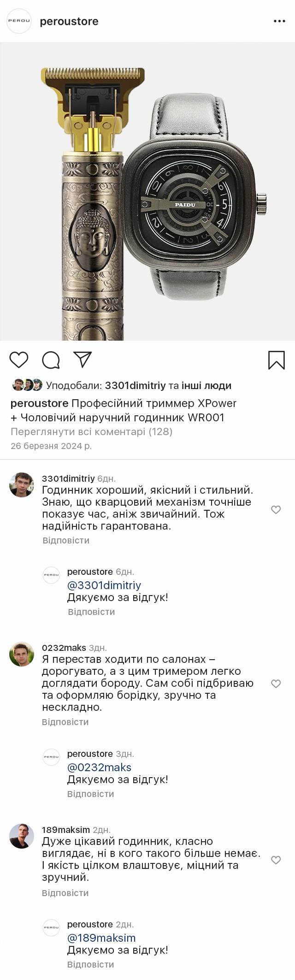This screenshot has width=295, height=980.
Task: Show the list of people who liked
Action: pos(206,385)
